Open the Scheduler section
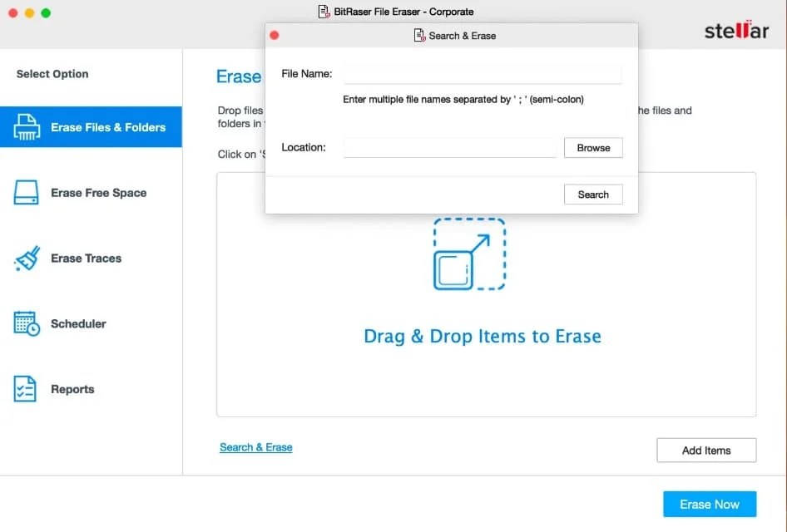Screen dimensions: 787x532 [x=91, y=323]
